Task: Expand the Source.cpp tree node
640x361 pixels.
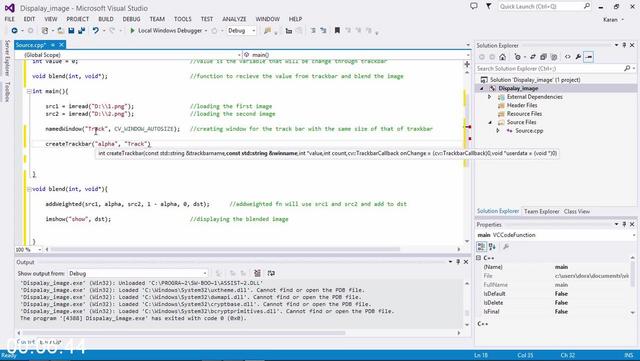Action: [x=498, y=131]
